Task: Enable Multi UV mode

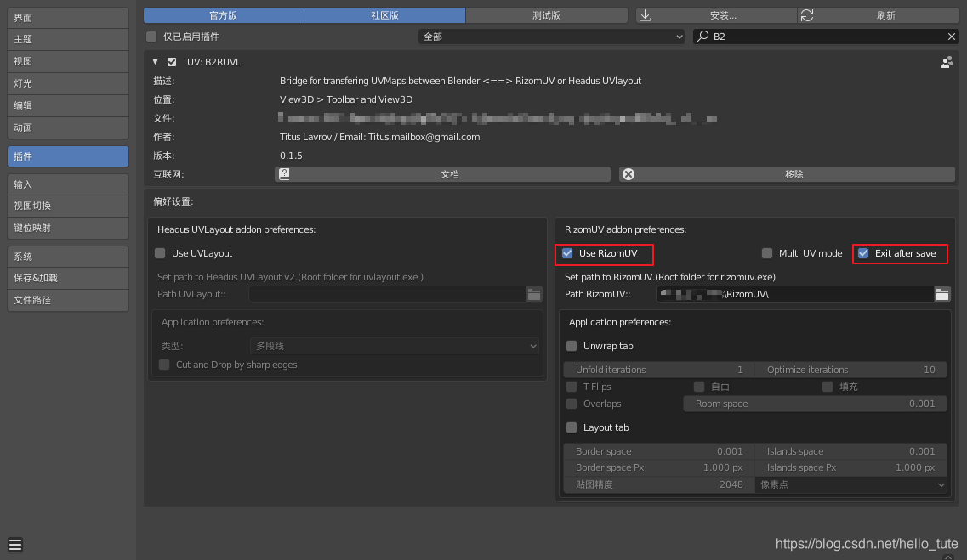Action: [767, 253]
